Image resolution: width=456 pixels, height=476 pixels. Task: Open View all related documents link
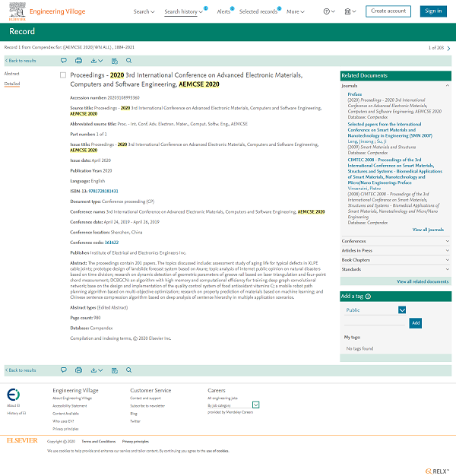[423, 281]
